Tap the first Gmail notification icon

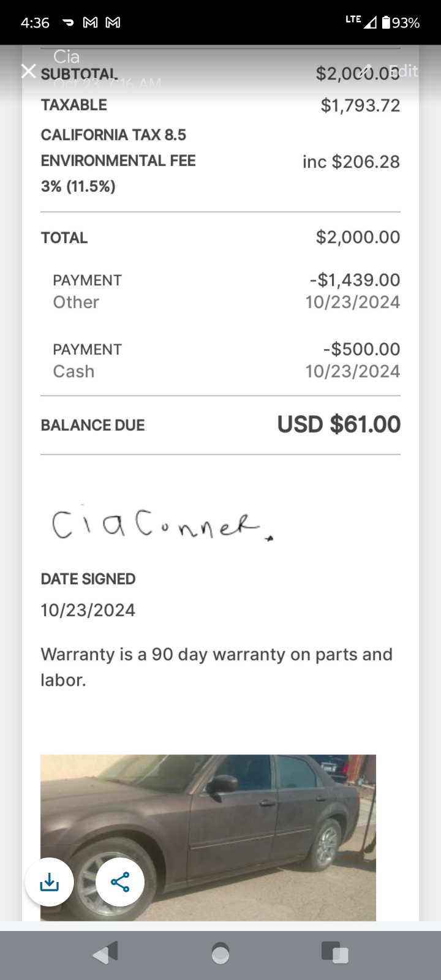(x=90, y=23)
